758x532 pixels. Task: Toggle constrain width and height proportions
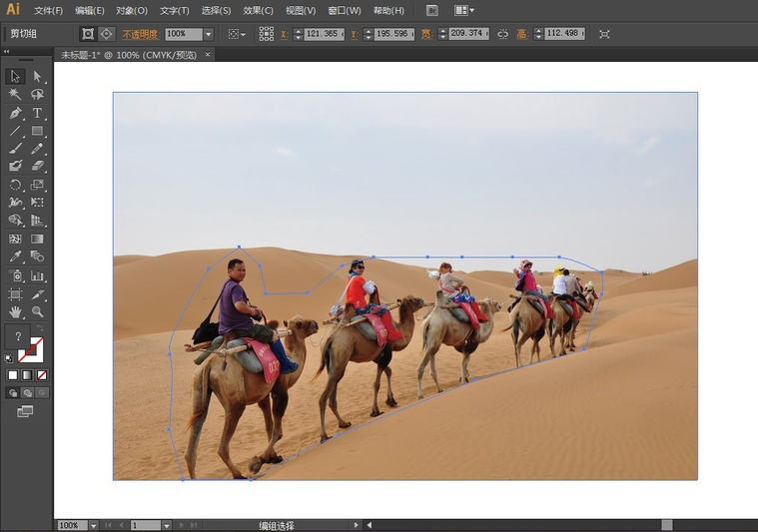(x=502, y=34)
